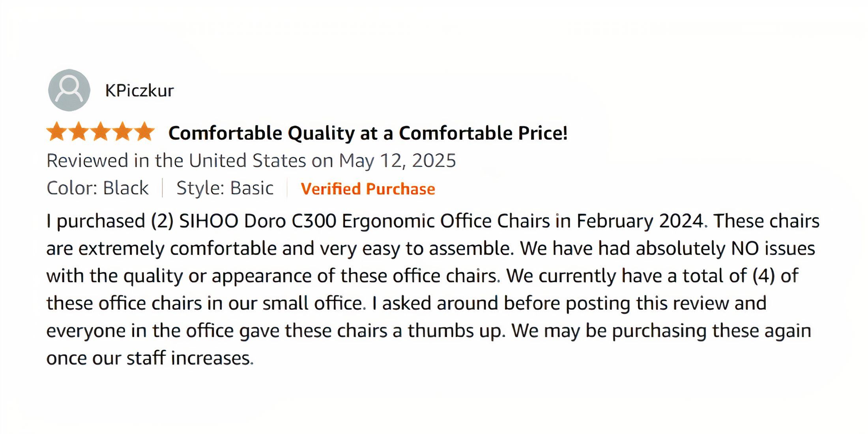Click the second orange rating star
The width and height of the screenshot is (868, 434).
(79, 132)
